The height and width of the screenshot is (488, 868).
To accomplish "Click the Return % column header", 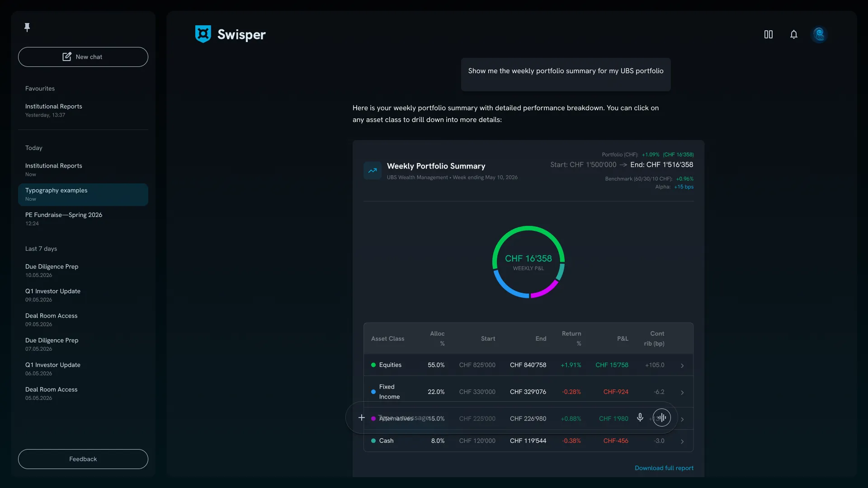I will [571, 338].
